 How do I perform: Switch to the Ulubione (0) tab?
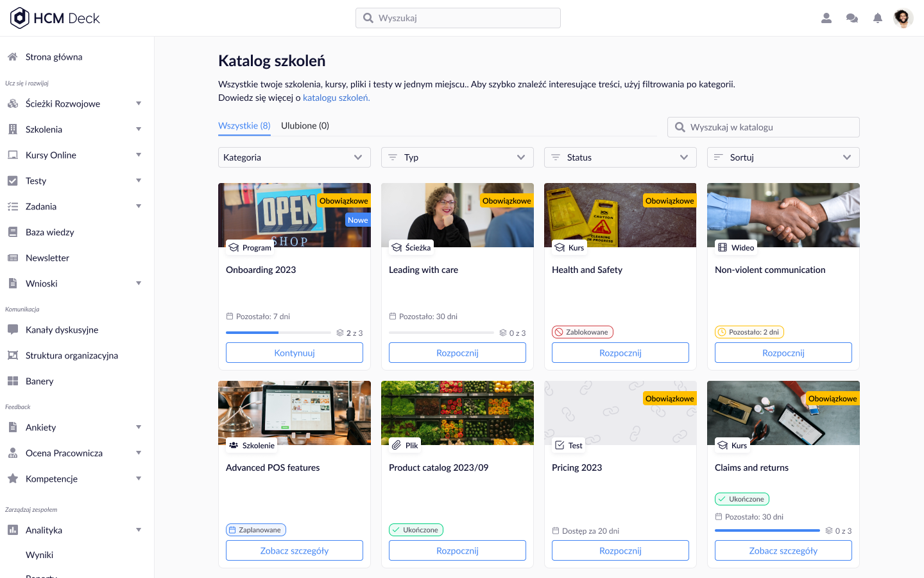(x=305, y=126)
